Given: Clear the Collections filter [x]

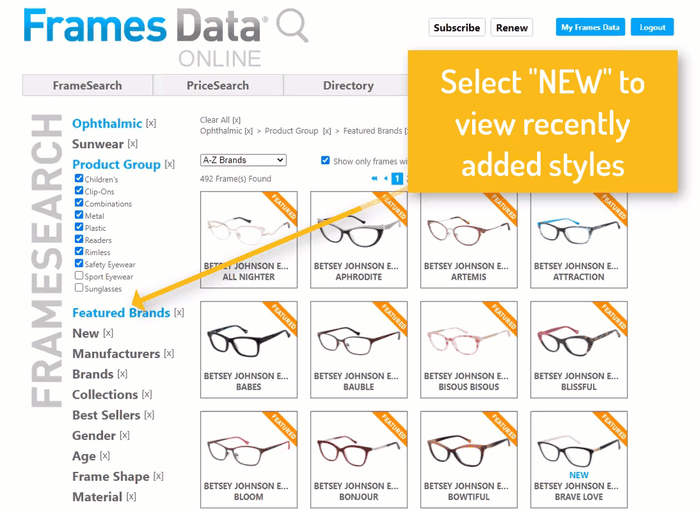Looking at the screenshot, I should 147,394.
